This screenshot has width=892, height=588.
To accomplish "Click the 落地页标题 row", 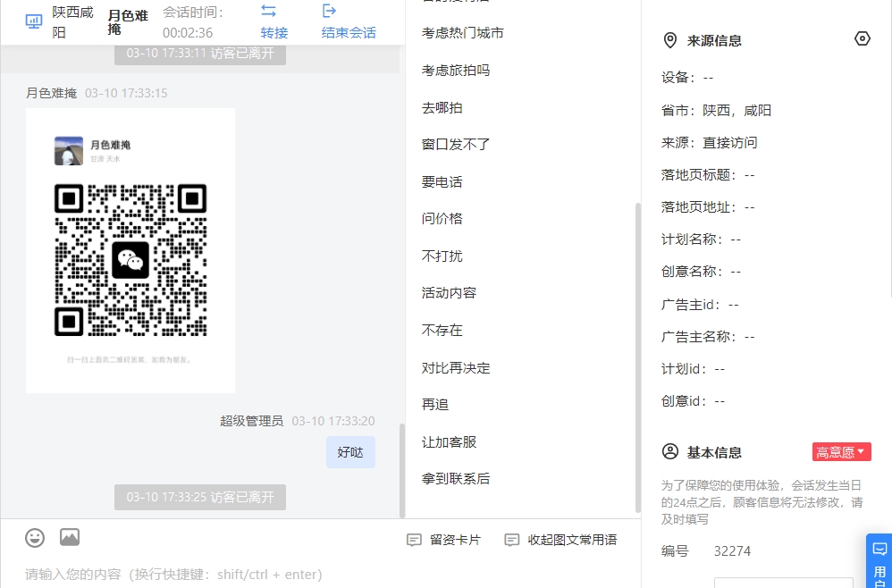I will point(708,175).
